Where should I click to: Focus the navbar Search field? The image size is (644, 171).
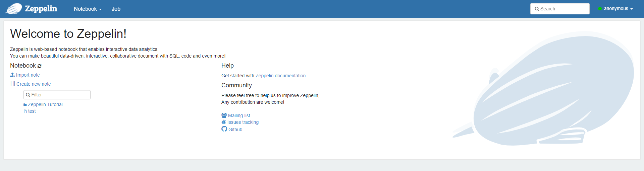pos(560,9)
